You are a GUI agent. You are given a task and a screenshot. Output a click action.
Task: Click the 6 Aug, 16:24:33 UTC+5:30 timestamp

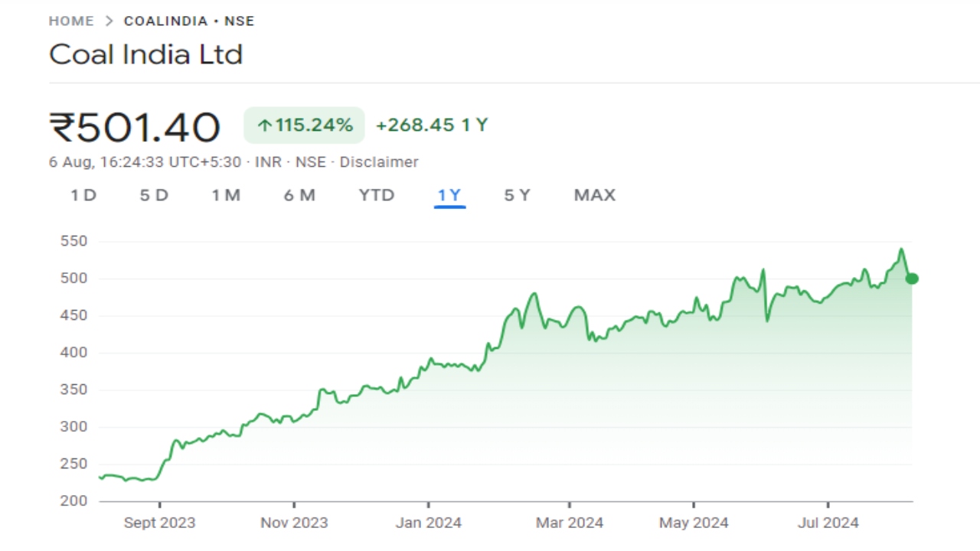(x=145, y=162)
